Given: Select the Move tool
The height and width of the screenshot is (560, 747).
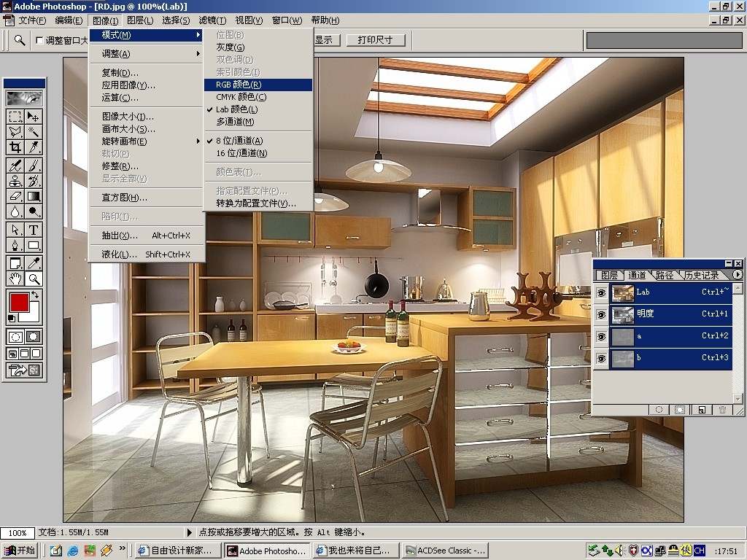Looking at the screenshot, I should click(x=34, y=116).
